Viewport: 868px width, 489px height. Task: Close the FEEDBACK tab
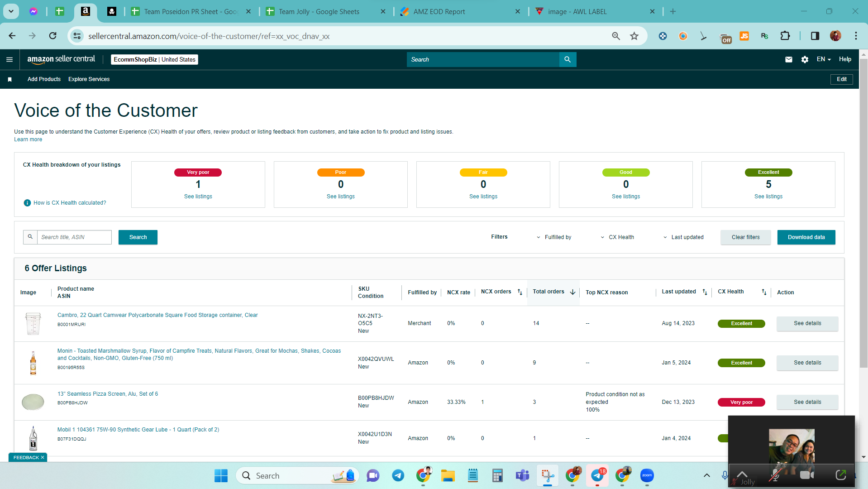pos(43,458)
